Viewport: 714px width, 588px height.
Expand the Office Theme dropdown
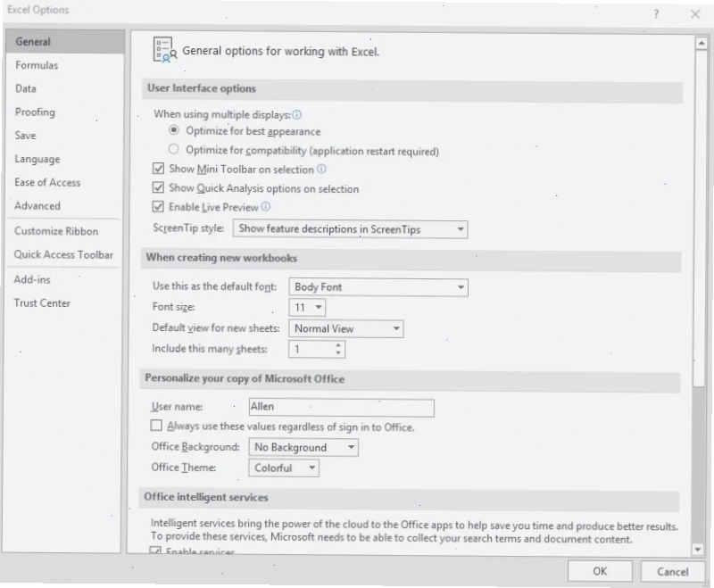tap(284, 468)
